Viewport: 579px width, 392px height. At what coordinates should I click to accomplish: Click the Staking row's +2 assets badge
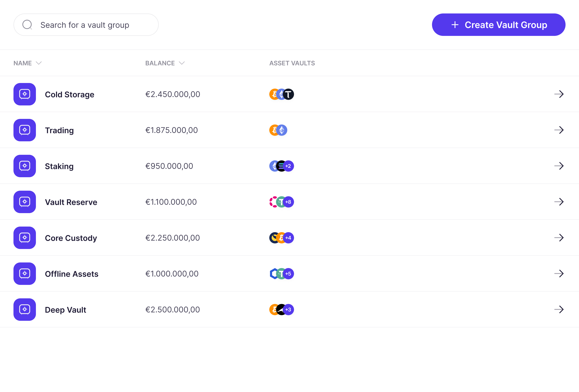tap(289, 166)
